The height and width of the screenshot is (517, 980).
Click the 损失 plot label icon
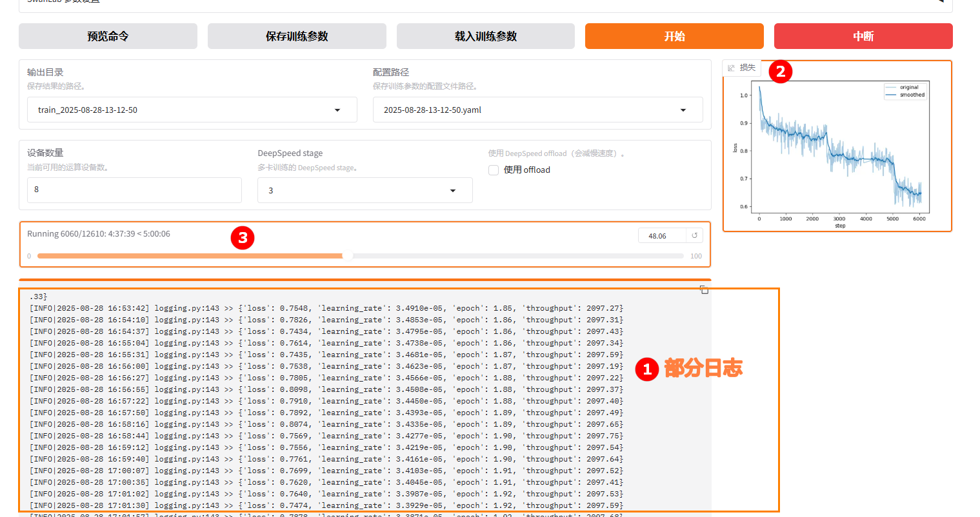pos(732,68)
